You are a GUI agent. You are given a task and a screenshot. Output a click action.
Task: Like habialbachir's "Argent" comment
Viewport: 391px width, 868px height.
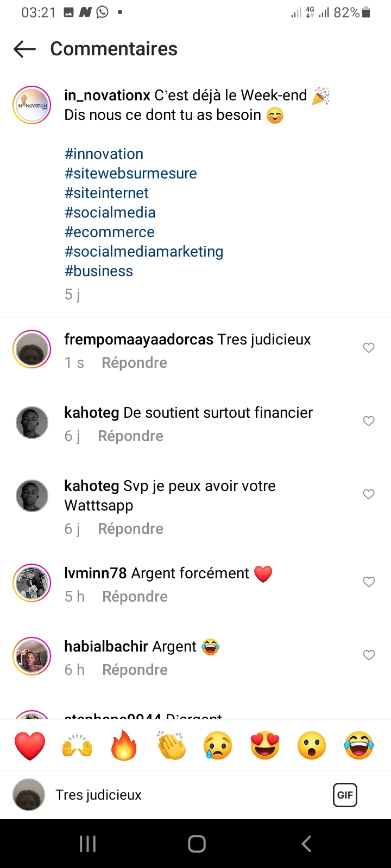(x=369, y=655)
